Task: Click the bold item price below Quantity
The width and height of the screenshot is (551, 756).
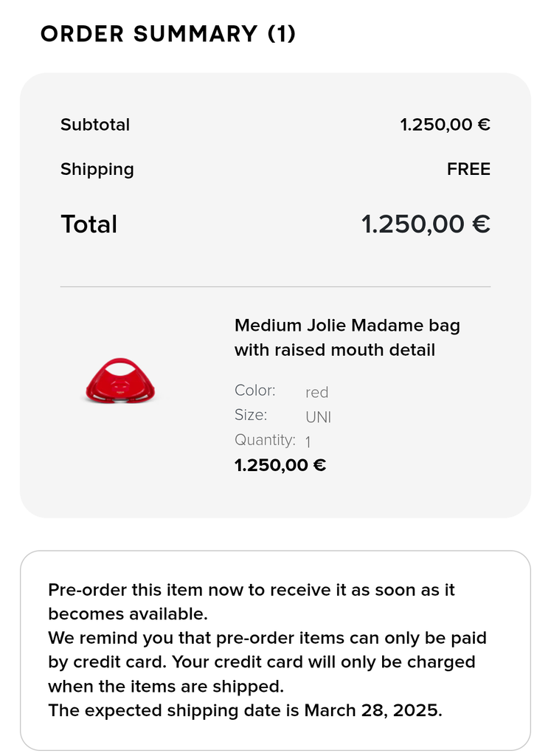Action: [280, 465]
